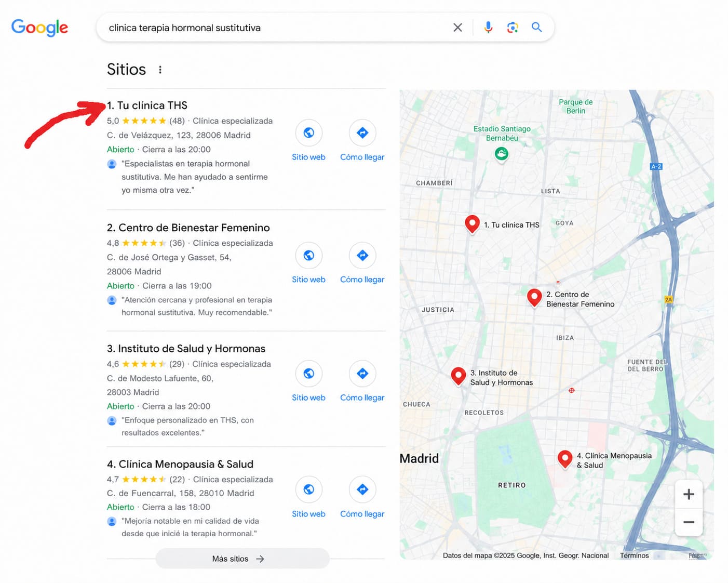Open the Tu clínica THS listing title
Image resolution: width=728 pixels, height=583 pixels.
(147, 105)
